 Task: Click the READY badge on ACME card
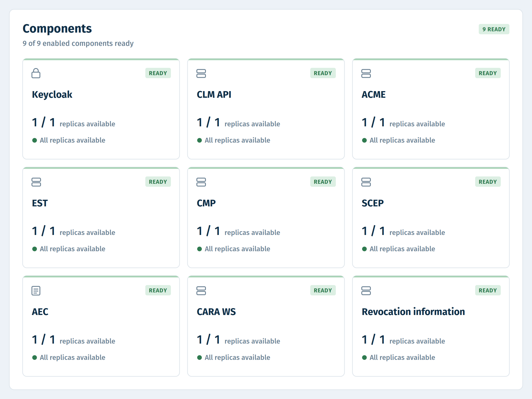(488, 73)
